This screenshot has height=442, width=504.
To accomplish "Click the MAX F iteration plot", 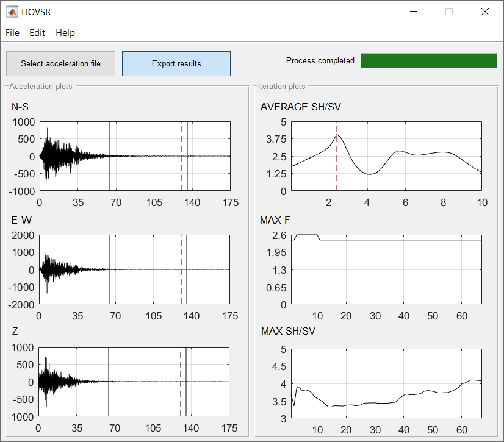I will click(x=386, y=269).
